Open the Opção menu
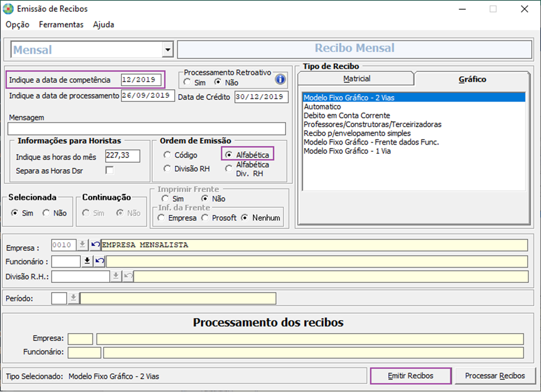Viewport: 541px width, 392px height. (18, 25)
